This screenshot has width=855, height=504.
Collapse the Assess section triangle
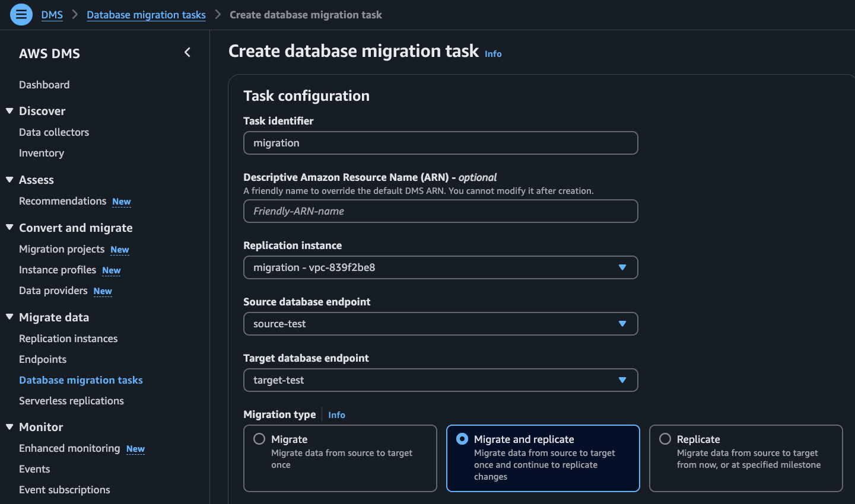tap(9, 180)
